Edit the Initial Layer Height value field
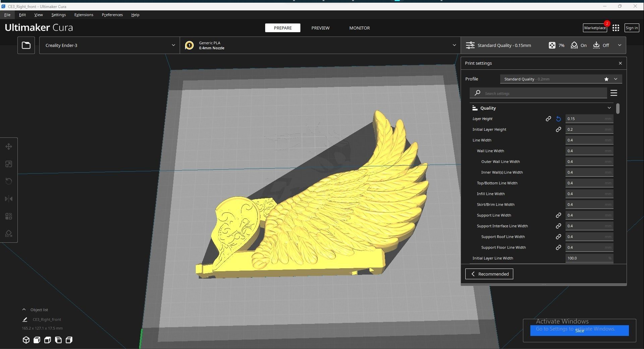The image size is (644, 349). coord(589,129)
